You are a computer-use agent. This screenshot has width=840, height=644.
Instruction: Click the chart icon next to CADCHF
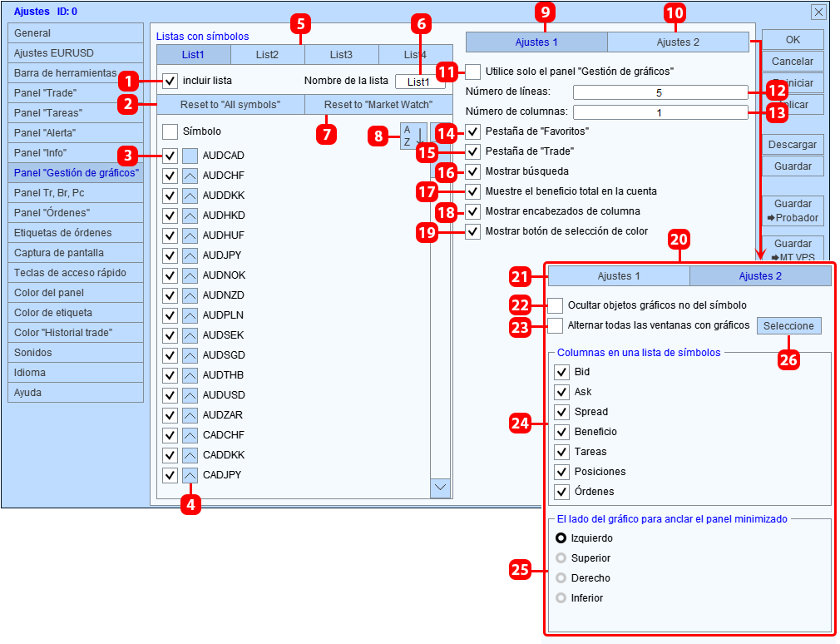(x=190, y=435)
